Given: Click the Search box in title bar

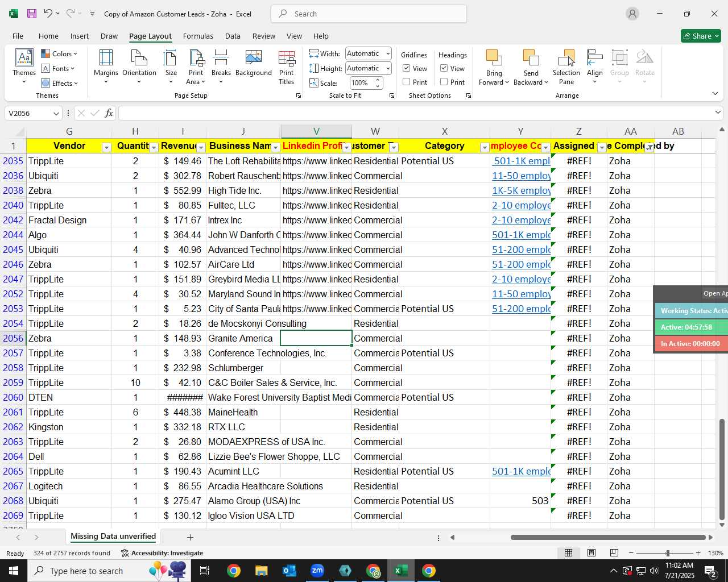Looking at the screenshot, I should (369, 14).
